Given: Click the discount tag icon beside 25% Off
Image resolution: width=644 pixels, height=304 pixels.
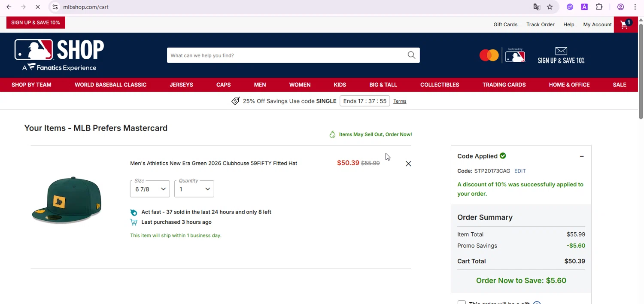Looking at the screenshot, I should (235, 101).
